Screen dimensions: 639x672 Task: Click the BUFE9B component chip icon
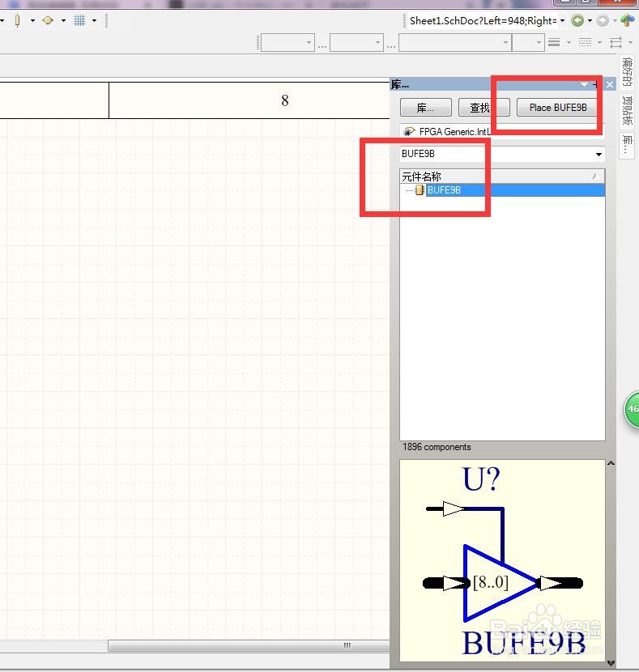coord(420,189)
